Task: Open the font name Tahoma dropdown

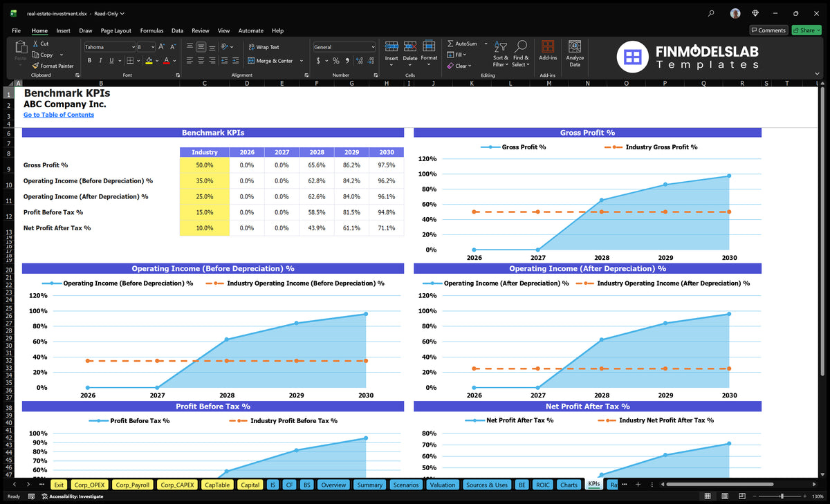Action: 133,47
